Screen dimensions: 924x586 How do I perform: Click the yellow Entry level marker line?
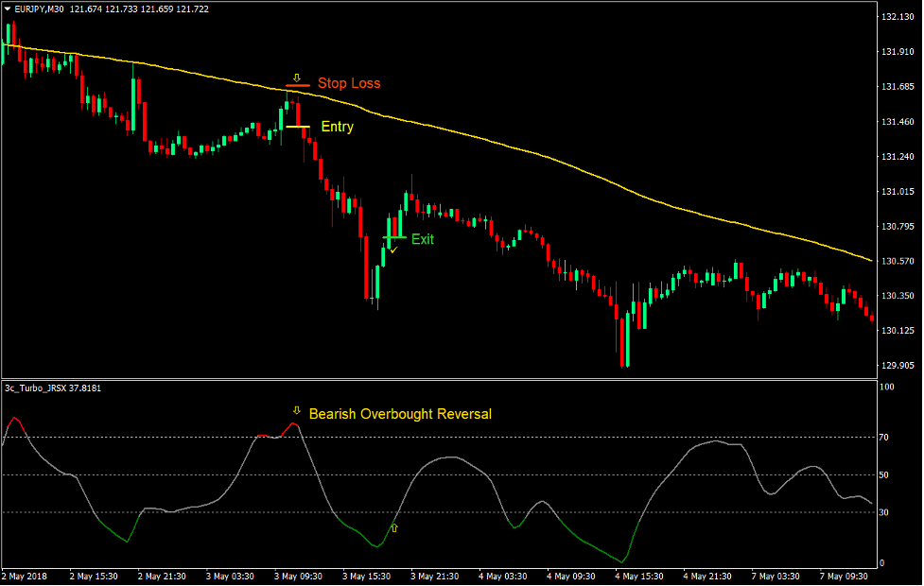[299, 126]
